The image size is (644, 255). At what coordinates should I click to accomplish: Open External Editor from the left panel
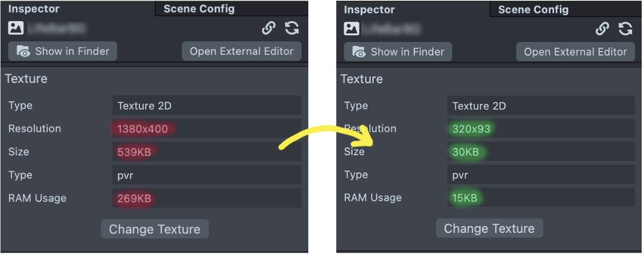pos(241,51)
